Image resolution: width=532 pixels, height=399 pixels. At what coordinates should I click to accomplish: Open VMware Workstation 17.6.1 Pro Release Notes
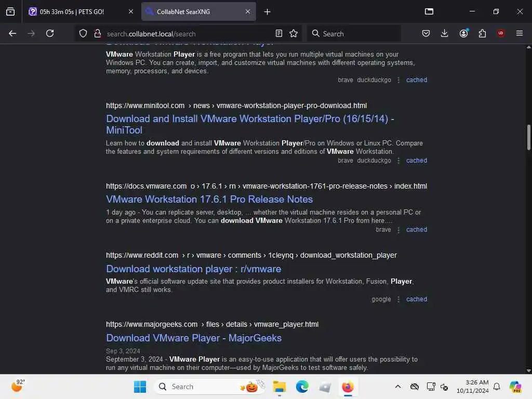[209, 199]
